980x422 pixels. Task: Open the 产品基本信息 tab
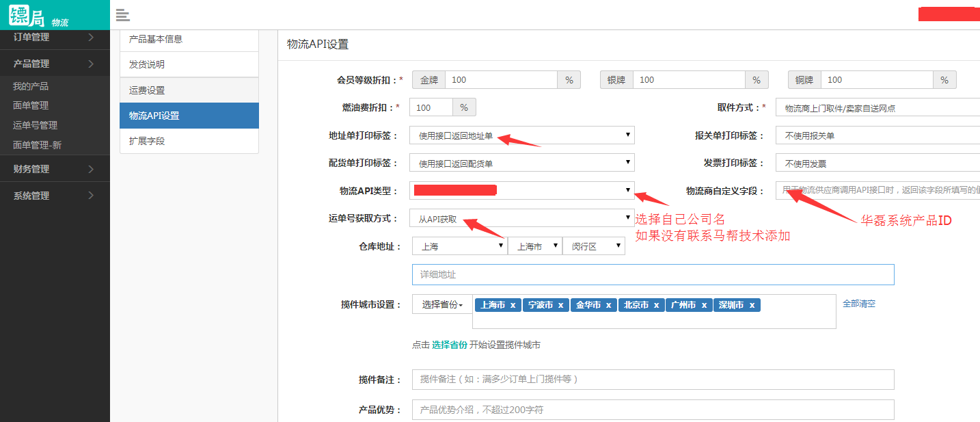189,40
